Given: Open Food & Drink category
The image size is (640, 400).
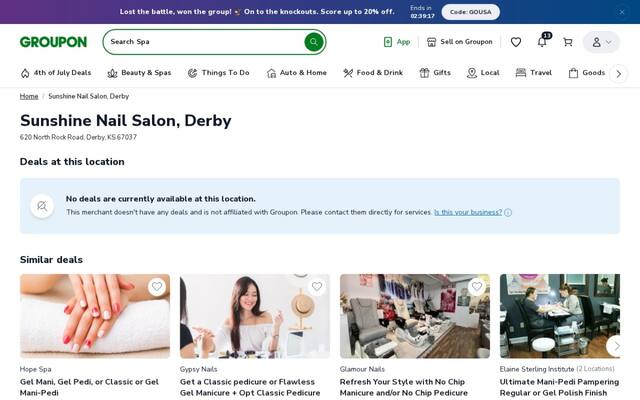Looking at the screenshot, I should 373,73.
